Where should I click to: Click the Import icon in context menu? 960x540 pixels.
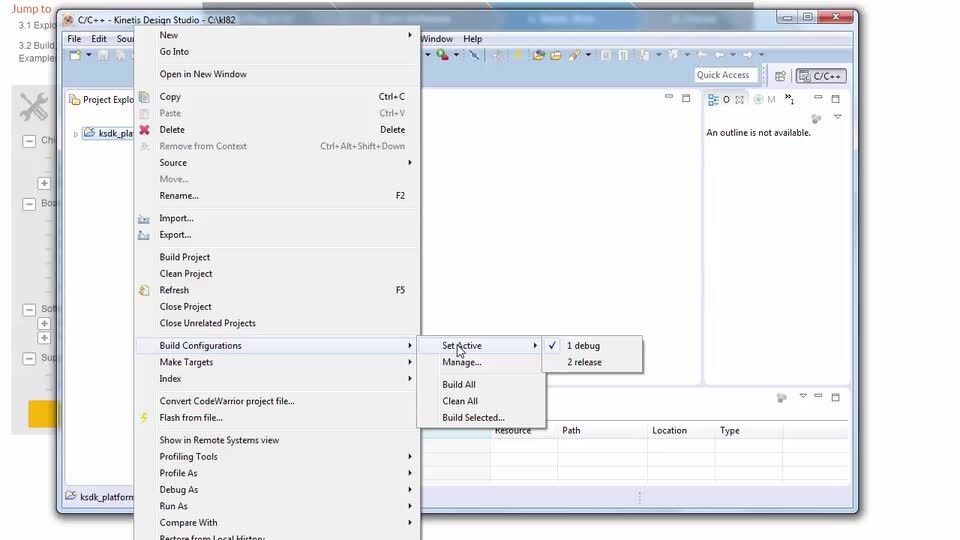click(x=144, y=219)
